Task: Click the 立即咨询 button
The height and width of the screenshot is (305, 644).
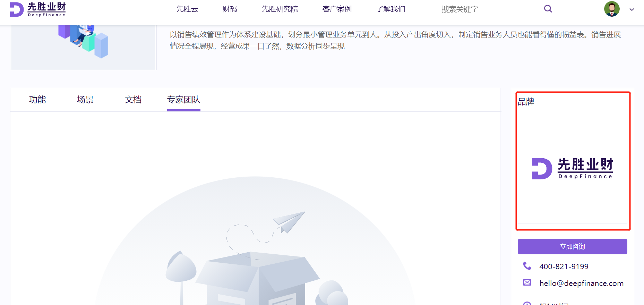Action: [573, 246]
